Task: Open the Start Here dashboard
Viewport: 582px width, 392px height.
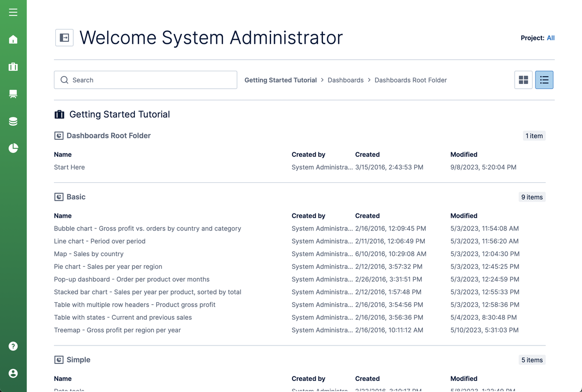Action: click(69, 167)
